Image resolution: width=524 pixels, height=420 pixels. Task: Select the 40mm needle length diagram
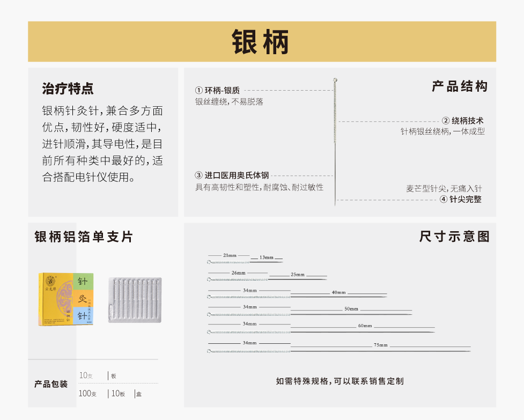click(297, 294)
